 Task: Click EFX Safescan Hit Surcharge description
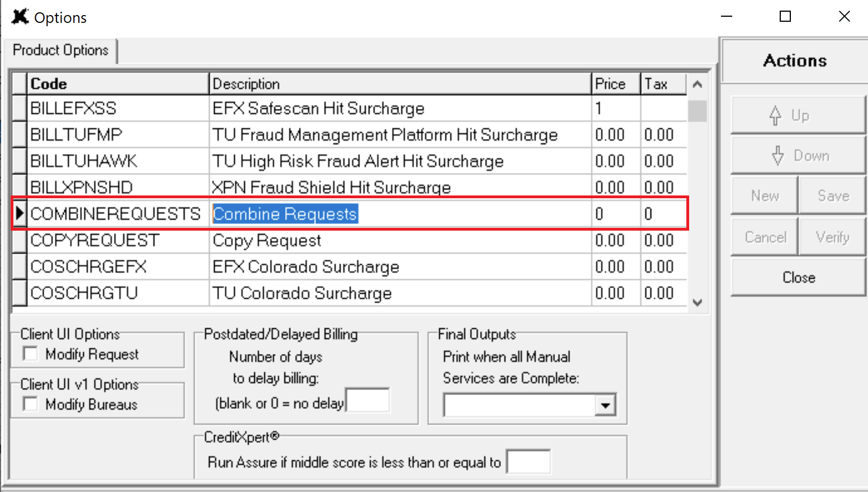point(400,108)
